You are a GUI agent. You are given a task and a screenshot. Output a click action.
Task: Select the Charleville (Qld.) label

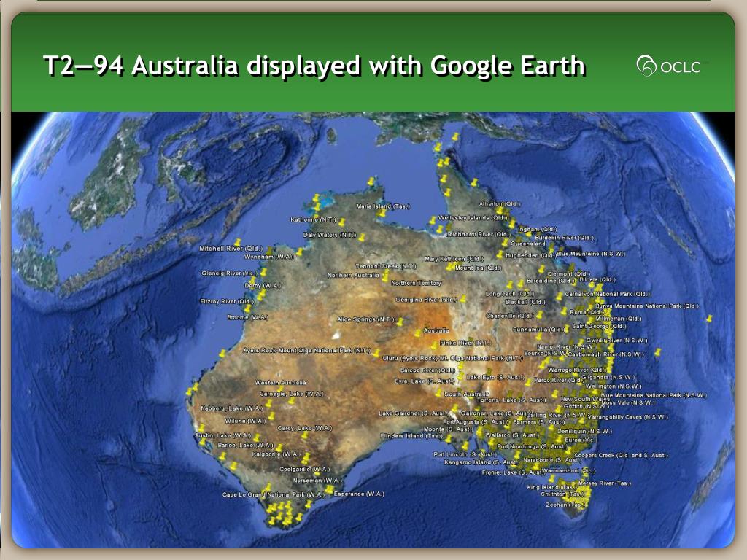509,316
